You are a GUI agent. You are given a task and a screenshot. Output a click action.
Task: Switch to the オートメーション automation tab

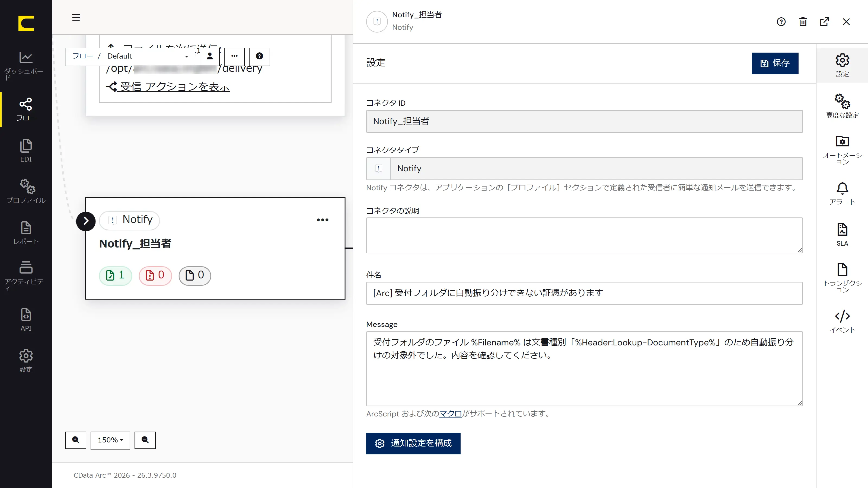842,150
